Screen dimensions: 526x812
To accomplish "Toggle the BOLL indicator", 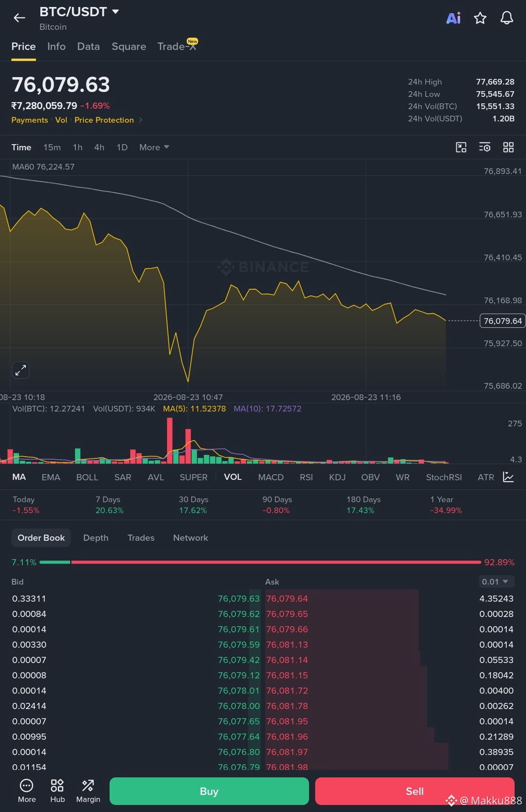I will coord(87,477).
